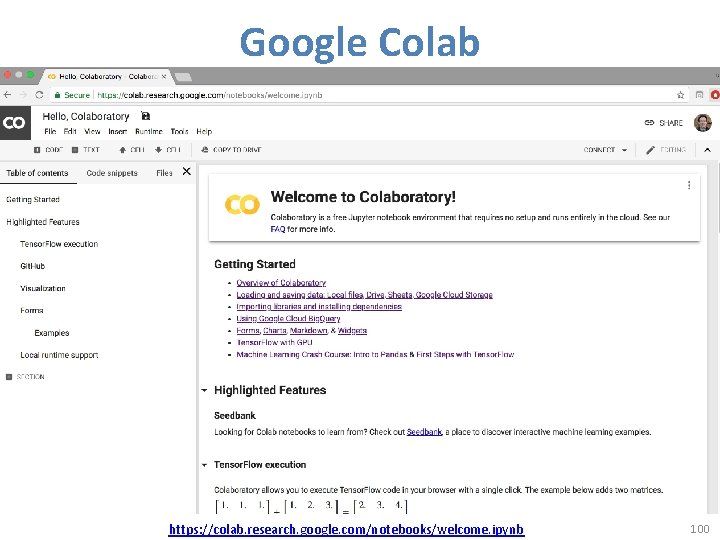Open the dropdown arrow next to CONNECT
Image resolution: width=720 pixels, height=540 pixels.
[x=624, y=150]
